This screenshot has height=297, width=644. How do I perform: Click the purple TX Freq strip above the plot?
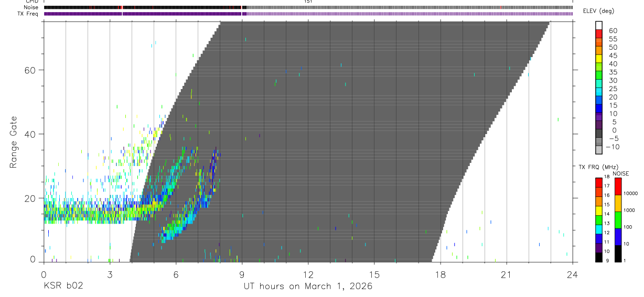[308, 14]
